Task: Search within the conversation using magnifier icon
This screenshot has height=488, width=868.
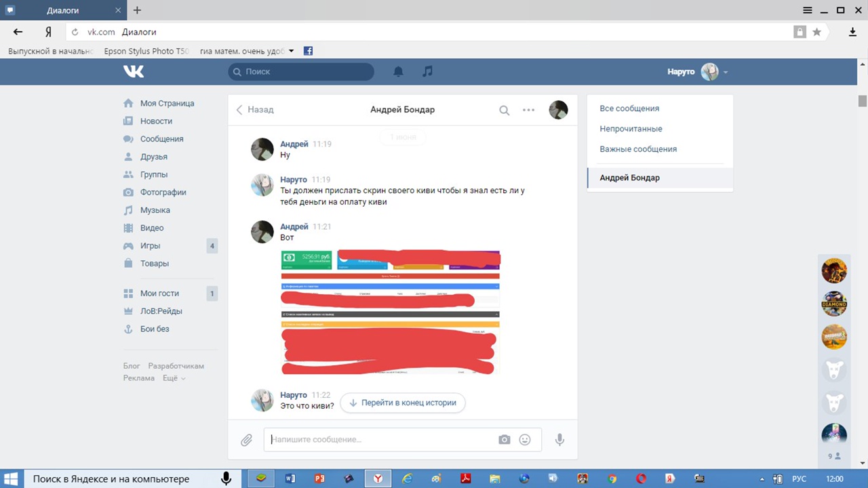Action: point(504,110)
